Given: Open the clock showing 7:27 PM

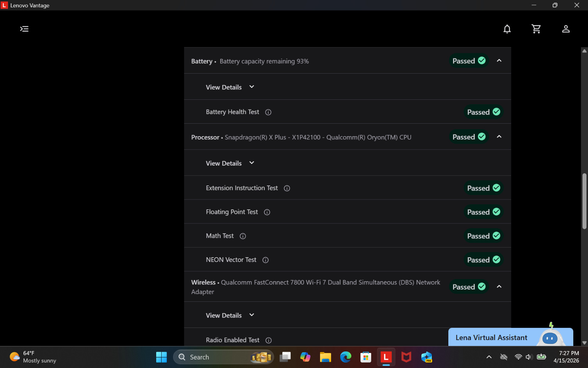Looking at the screenshot, I should pos(566,357).
